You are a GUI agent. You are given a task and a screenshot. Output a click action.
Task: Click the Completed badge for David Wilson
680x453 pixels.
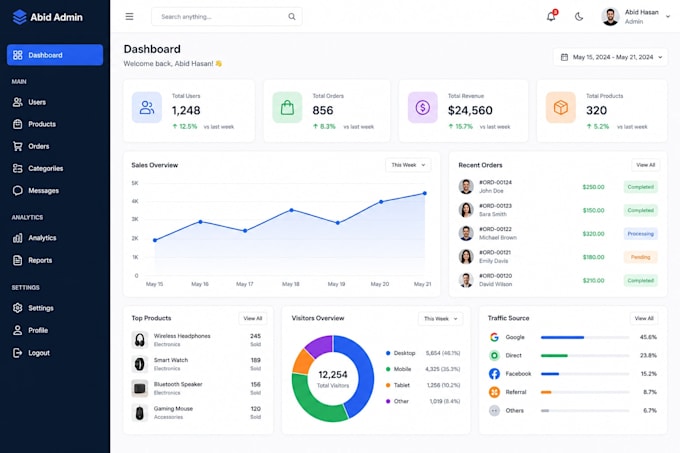pos(641,280)
